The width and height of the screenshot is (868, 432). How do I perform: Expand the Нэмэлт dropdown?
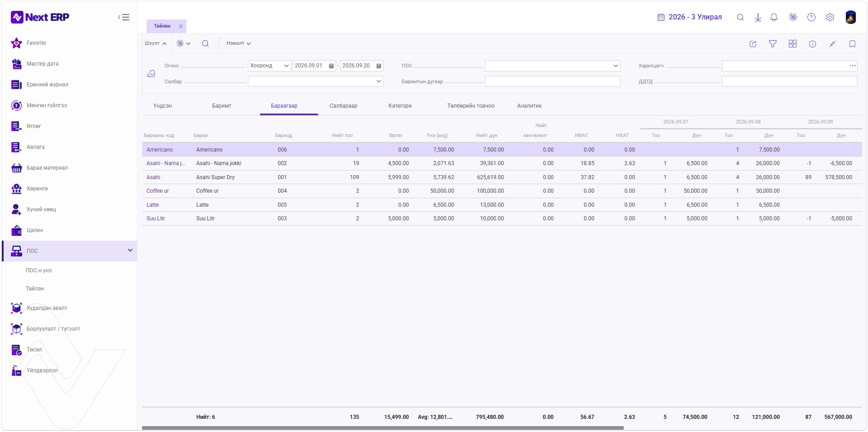[238, 43]
